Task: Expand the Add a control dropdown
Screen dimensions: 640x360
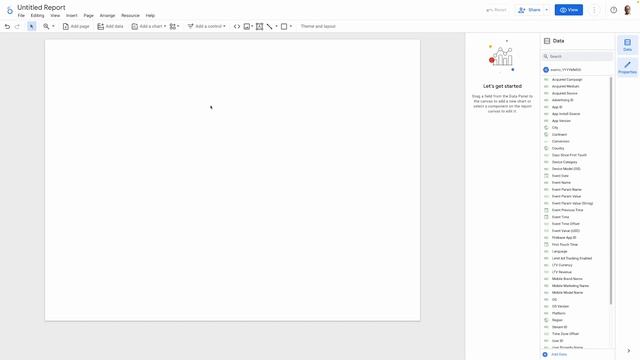Action: pos(207,27)
